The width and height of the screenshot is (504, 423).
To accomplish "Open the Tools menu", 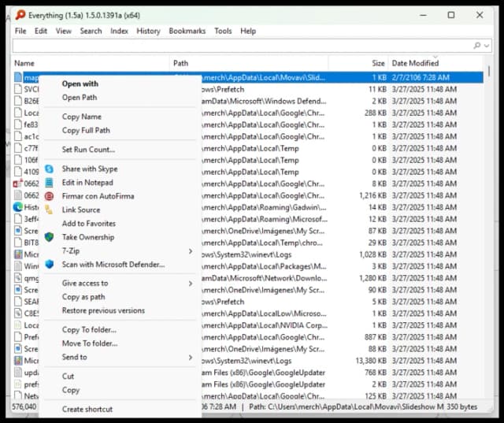I will click(x=223, y=31).
